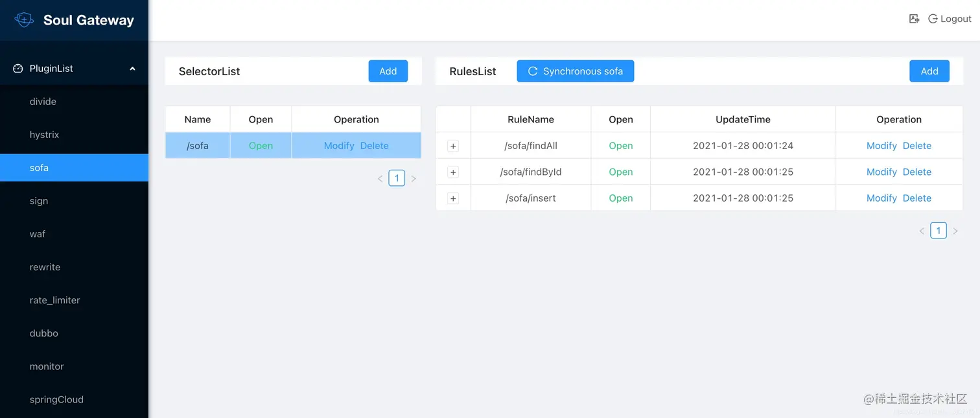Select the sofa plugin menu item
The image size is (980, 418).
coord(74,168)
